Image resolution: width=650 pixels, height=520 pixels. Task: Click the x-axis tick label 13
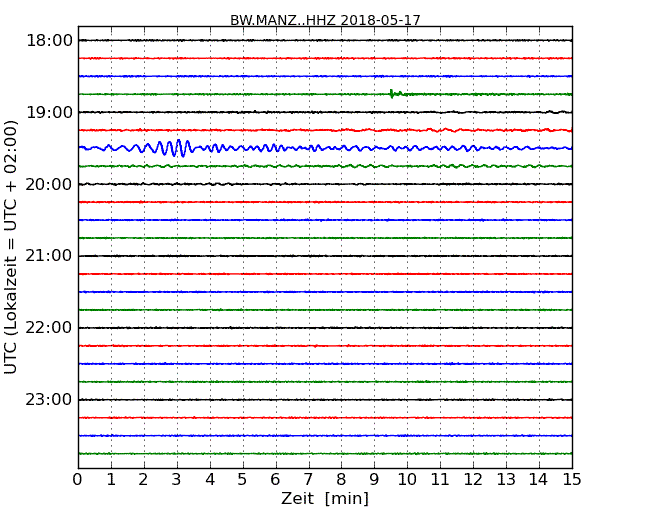[x=506, y=480]
